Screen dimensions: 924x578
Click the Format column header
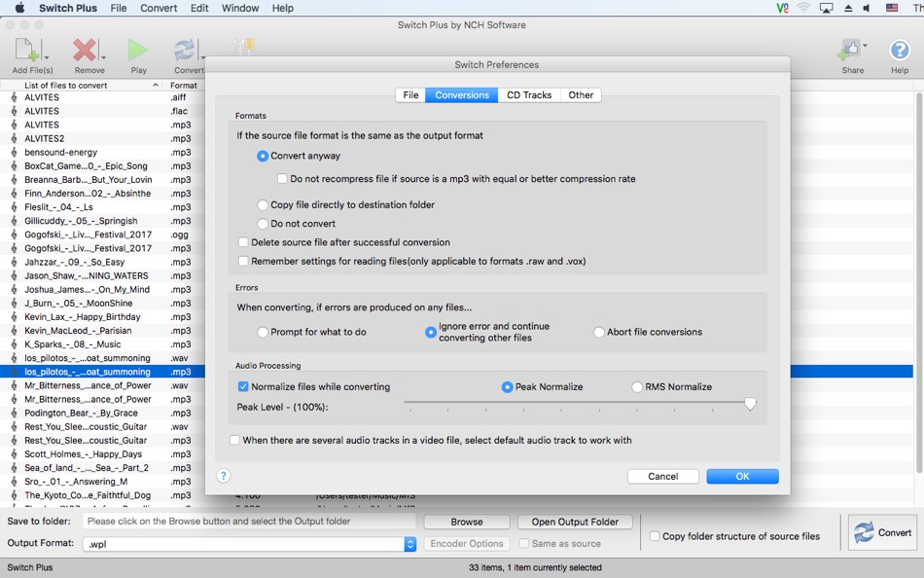[x=184, y=85]
